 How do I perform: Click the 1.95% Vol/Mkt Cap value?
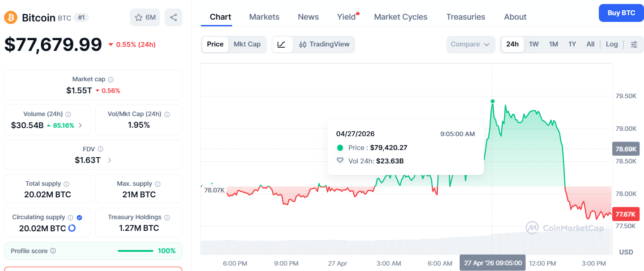(x=139, y=125)
